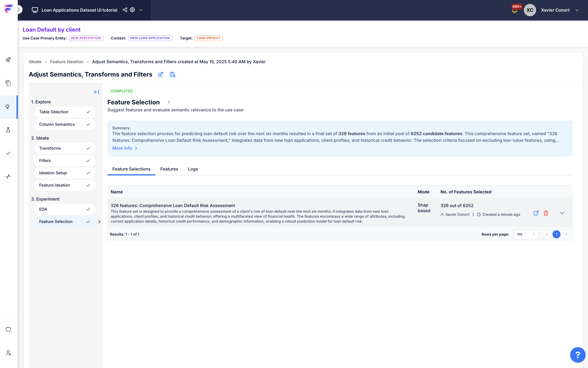Expand the main sidebar with arrow button
The width and height of the screenshot is (588, 368).
[x=18, y=10]
